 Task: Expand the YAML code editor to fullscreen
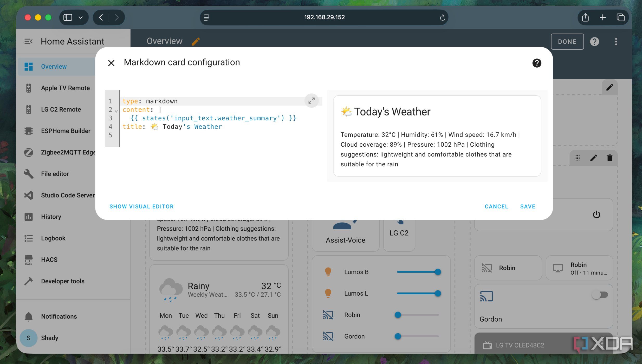(x=311, y=101)
